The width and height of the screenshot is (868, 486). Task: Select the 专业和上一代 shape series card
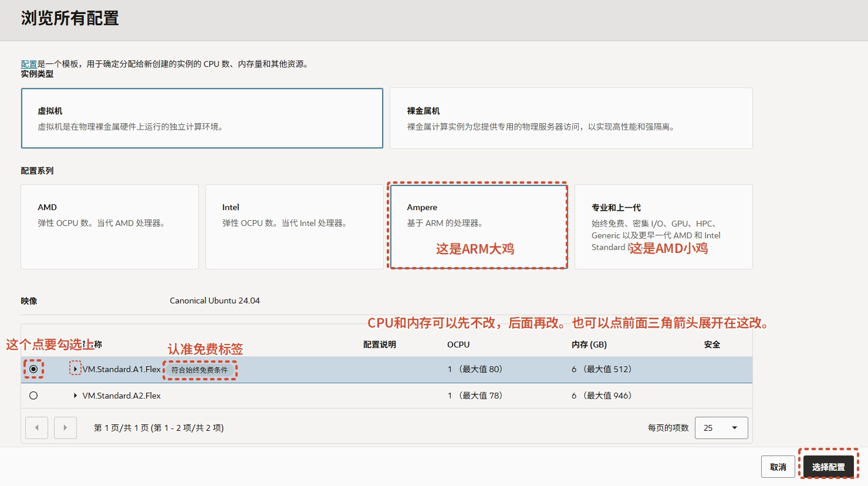coord(663,227)
